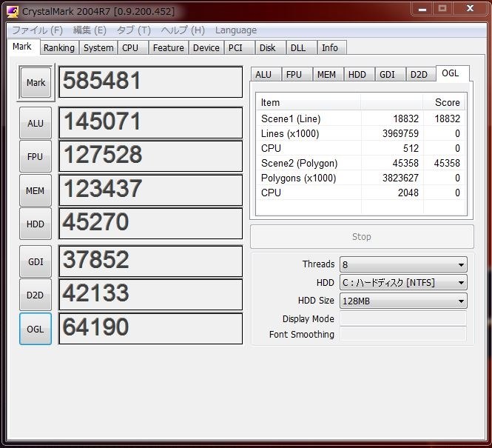Click the Score column header
This screenshot has width=492, height=448.
tap(444, 102)
